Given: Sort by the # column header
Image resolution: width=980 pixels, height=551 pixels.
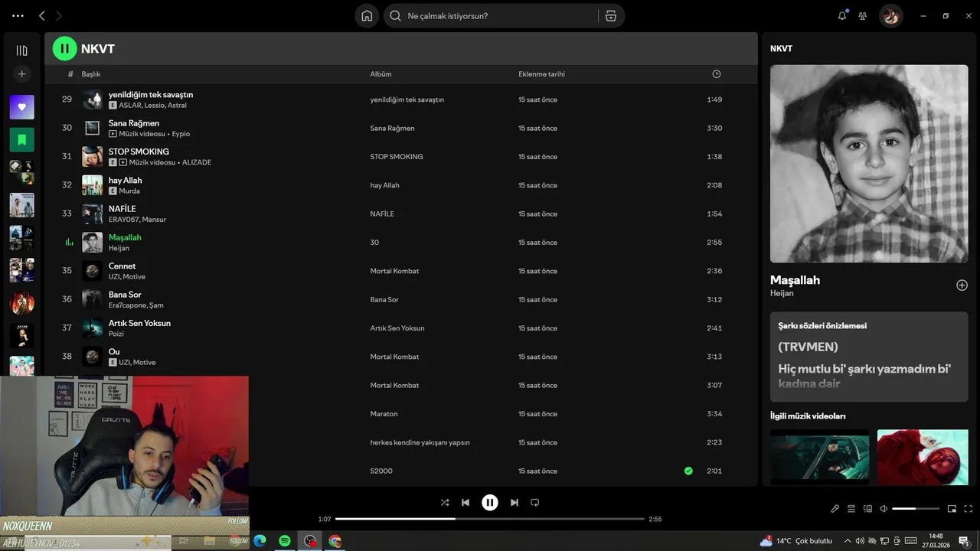Looking at the screenshot, I should [70, 74].
